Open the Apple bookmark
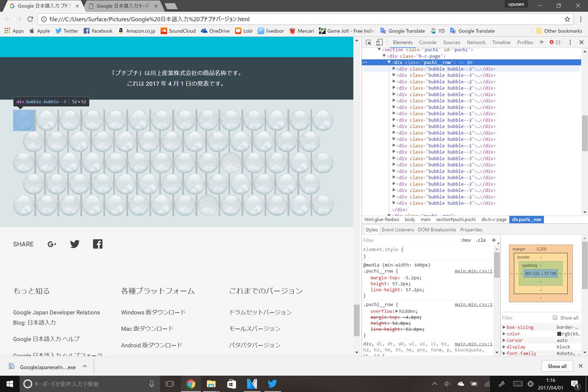Viewport: 588px width, 392px height. pos(40,31)
